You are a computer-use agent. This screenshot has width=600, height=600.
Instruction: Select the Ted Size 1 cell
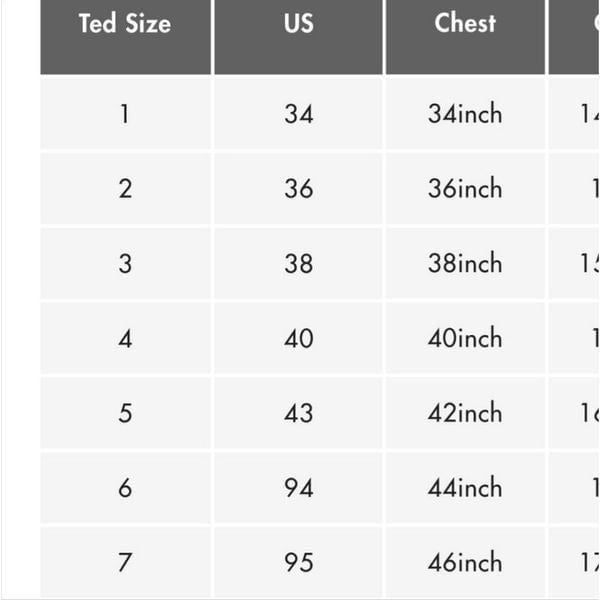[x=126, y=113]
